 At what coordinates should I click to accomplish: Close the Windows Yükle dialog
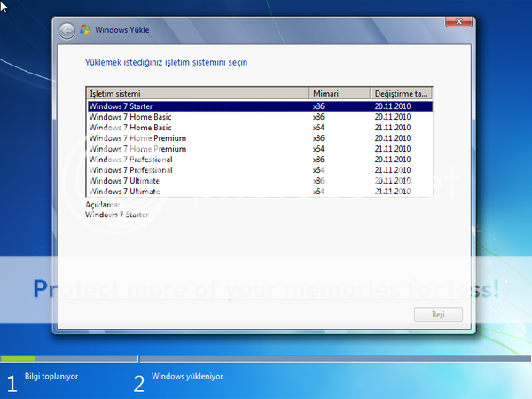pos(458,21)
